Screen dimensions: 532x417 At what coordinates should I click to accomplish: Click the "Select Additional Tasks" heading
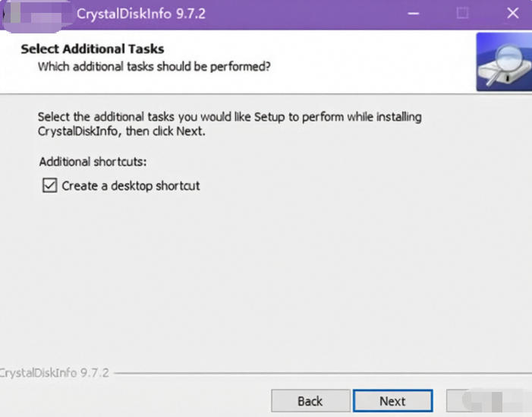tap(93, 49)
